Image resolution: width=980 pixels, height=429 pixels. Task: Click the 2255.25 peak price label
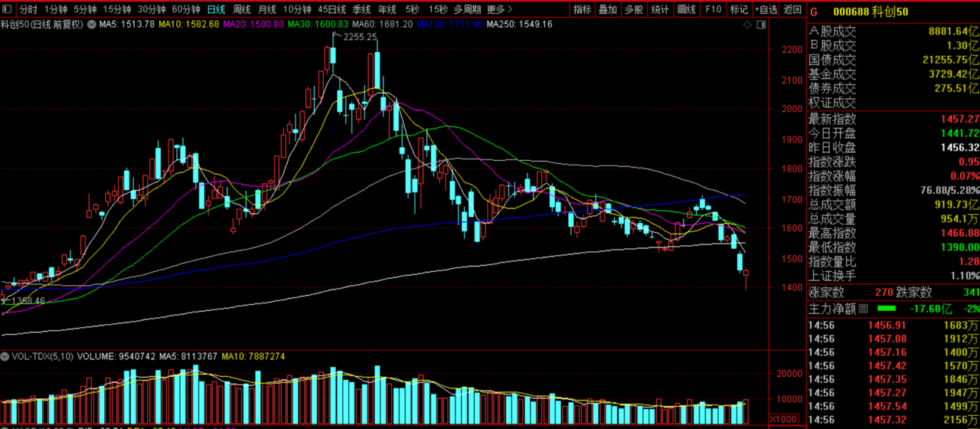(360, 37)
